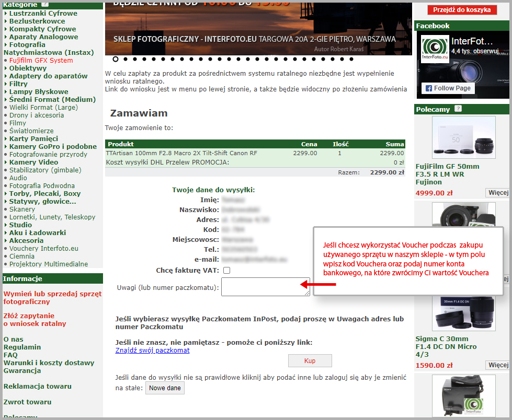Select the first banner slide dot
512x420 pixels.
point(115,59)
